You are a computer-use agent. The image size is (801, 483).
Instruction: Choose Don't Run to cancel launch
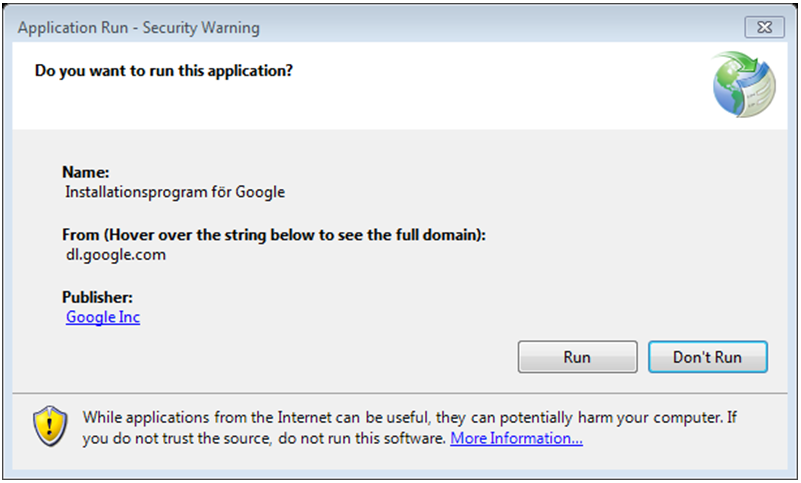click(708, 357)
